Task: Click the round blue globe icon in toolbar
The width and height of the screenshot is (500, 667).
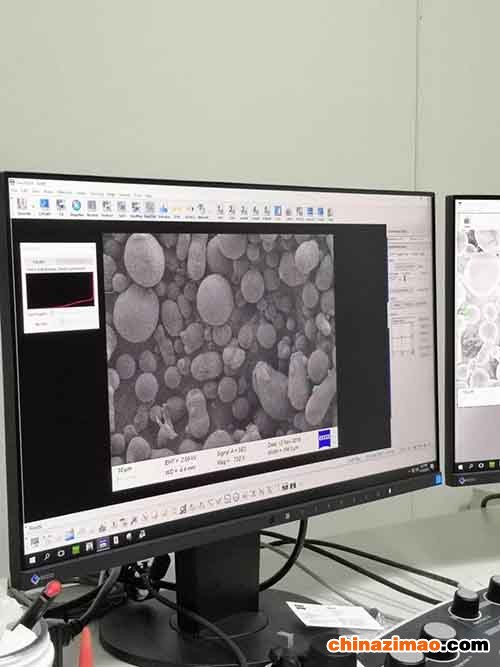Action: 76,205
